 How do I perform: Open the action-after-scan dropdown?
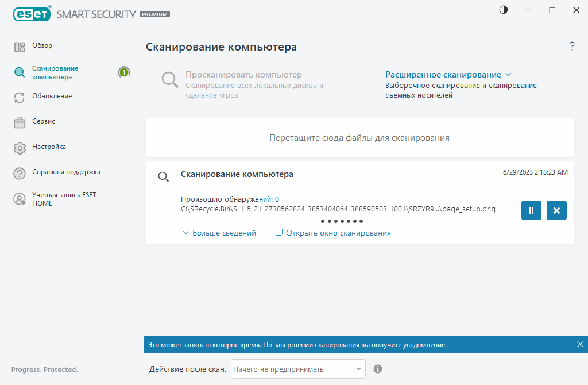[x=297, y=368]
